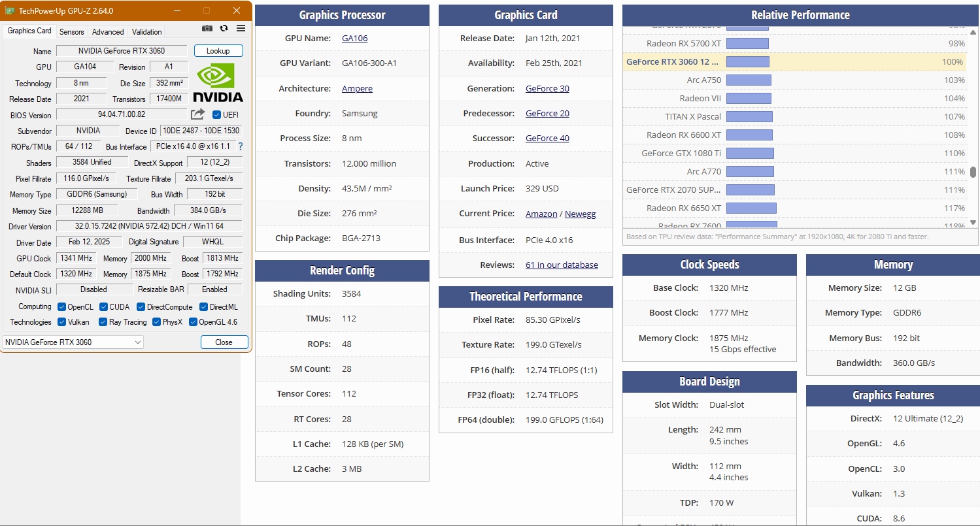980x526 pixels.
Task: Click the Lookup button
Action: (x=218, y=51)
